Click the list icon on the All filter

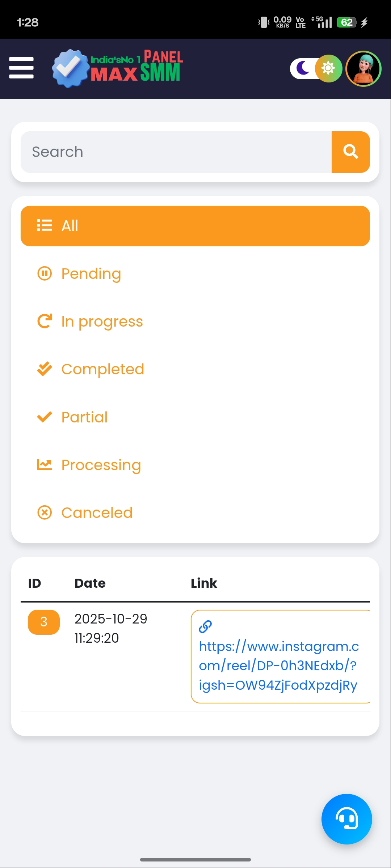pyautogui.click(x=44, y=225)
